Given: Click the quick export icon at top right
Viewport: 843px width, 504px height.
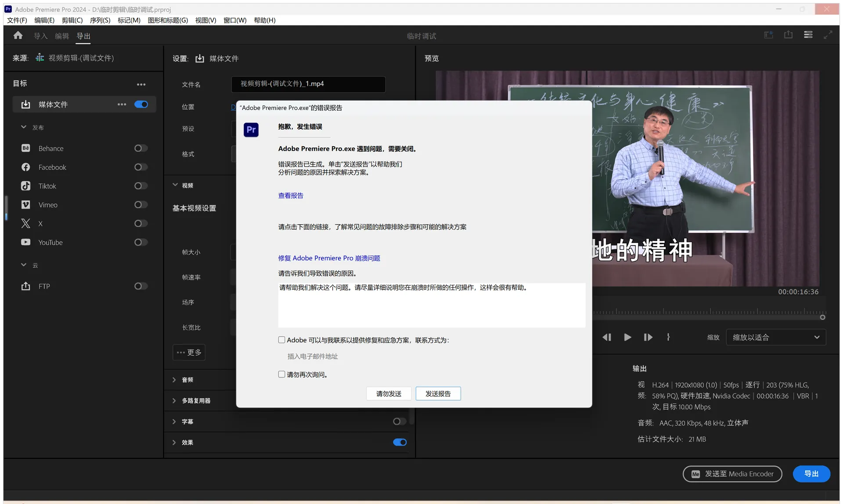Looking at the screenshot, I should click(x=788, y=35).
